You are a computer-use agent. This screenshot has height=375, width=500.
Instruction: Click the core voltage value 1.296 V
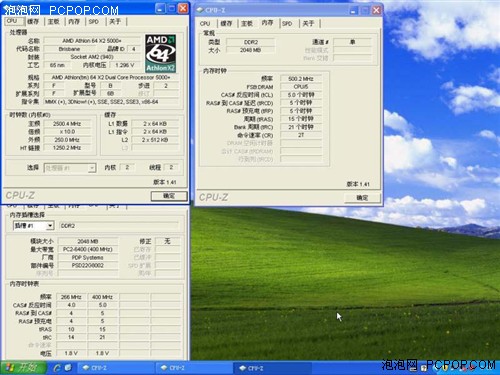pos(125,65)
